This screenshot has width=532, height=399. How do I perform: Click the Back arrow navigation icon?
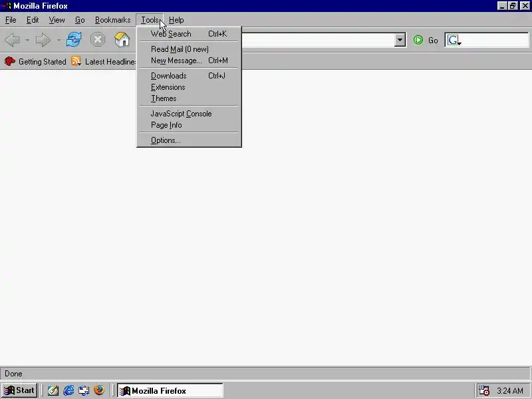tap(13, 40)
